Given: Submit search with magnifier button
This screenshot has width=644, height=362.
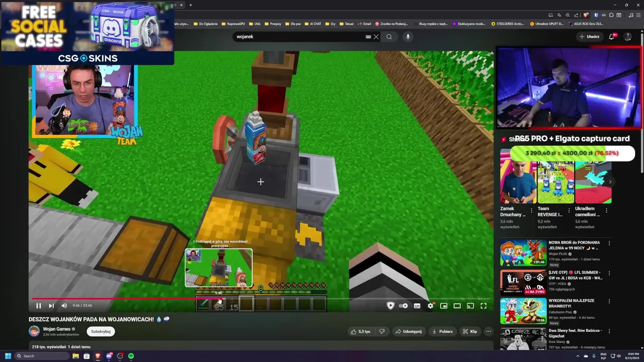Looking at the screenshot, I should click(x=389, y=37).
